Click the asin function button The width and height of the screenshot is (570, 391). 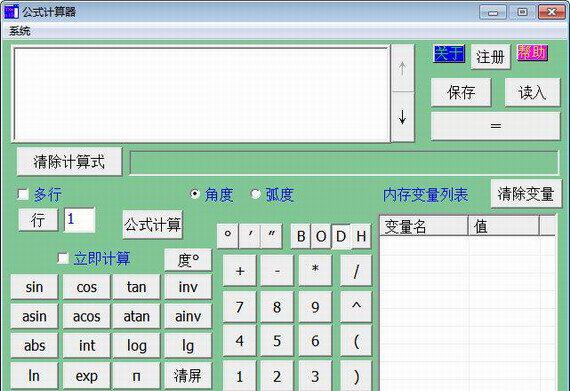click(34, 316)
